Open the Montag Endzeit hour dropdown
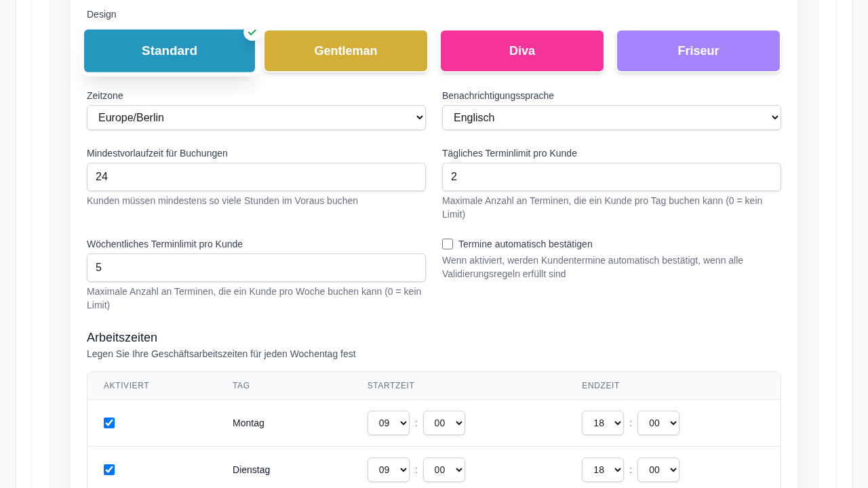The image size is (868, 488). 603,422
